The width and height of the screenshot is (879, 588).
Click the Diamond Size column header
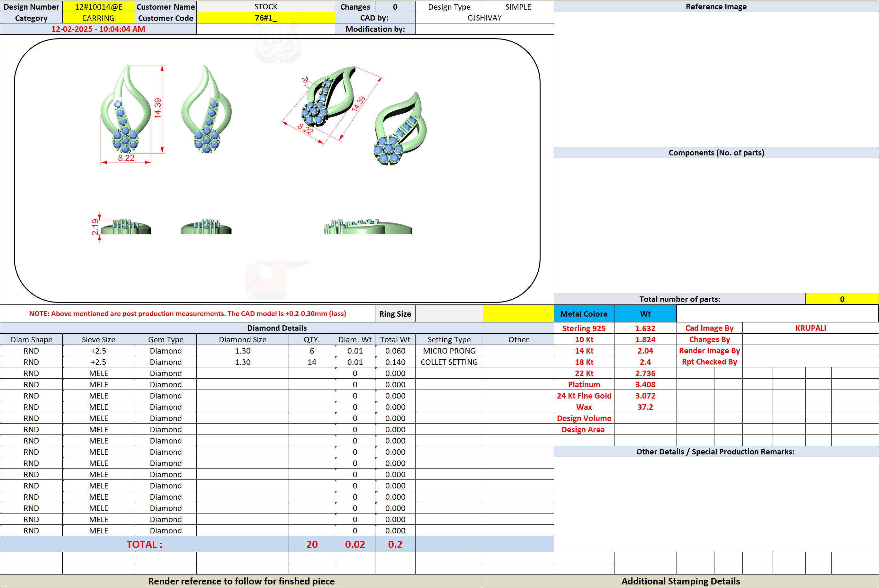[x=242, y=339]
